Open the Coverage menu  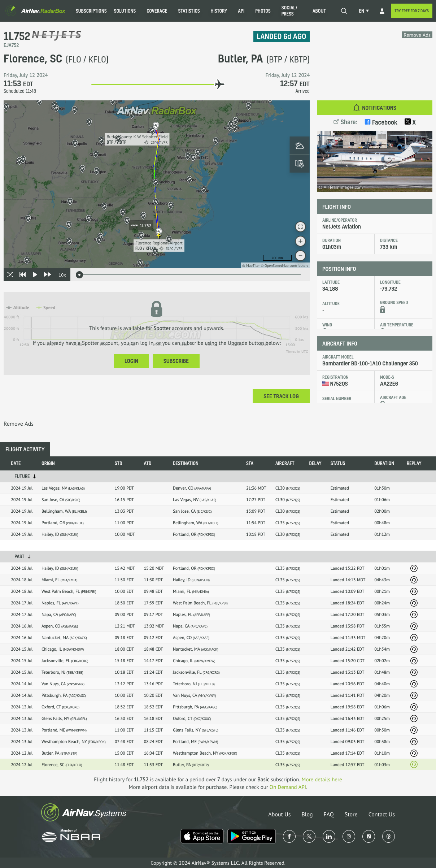coord(157,11)
